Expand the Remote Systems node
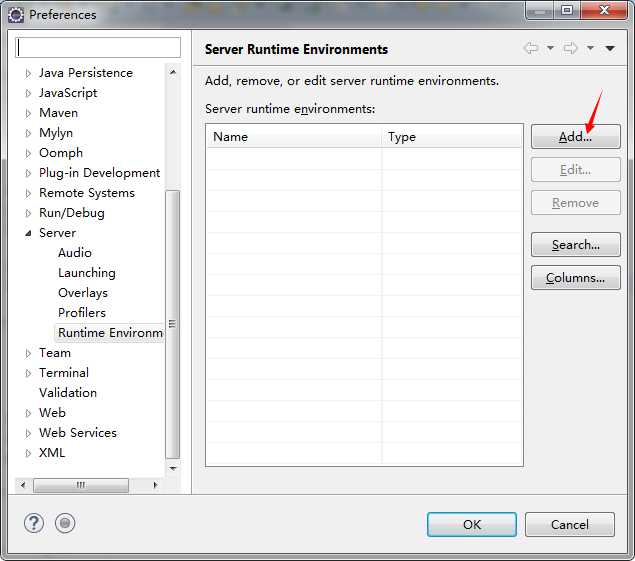The image size is (635, 561). pos(28,193)
